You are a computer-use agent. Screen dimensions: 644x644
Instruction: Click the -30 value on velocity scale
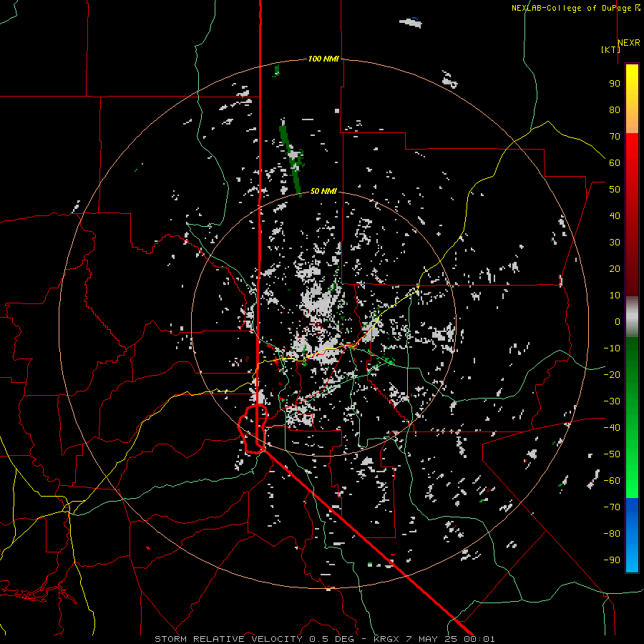(612, 401)
